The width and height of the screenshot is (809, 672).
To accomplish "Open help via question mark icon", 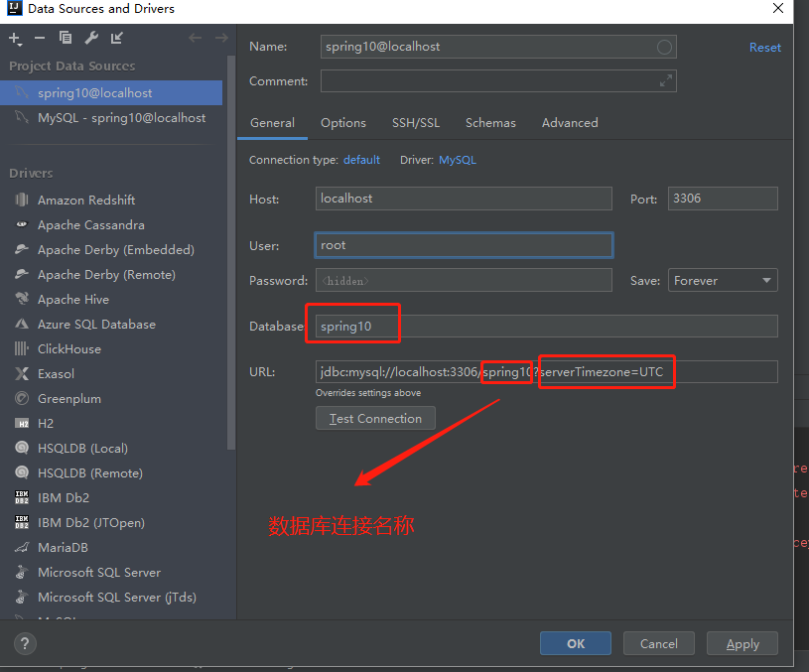I will pyautogui.click(x=23, y=643).
